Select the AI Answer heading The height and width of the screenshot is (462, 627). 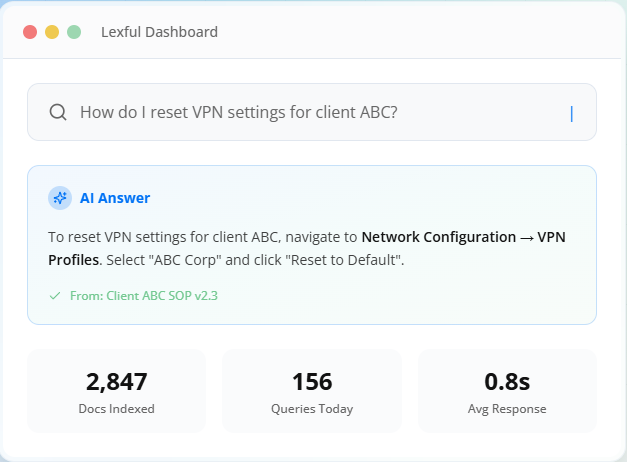click(x=115, y=198)
